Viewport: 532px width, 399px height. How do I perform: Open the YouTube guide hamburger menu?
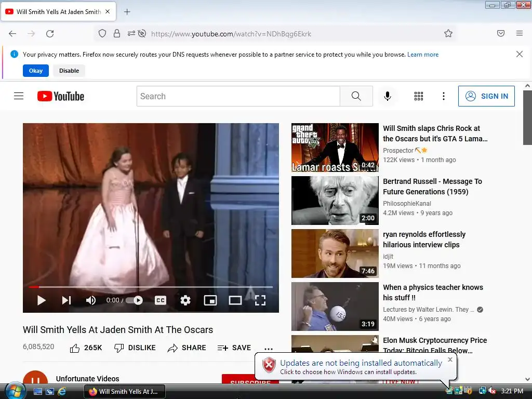point(19,96)
